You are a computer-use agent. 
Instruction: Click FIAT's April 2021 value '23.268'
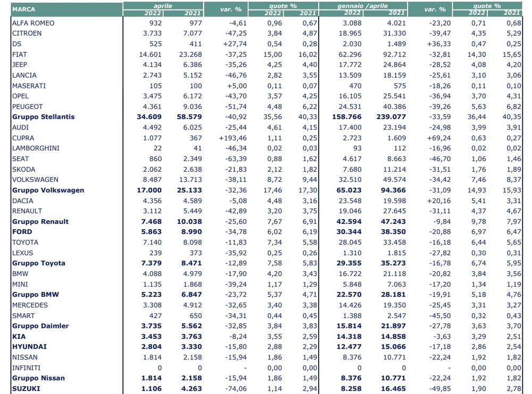pyautogui.click(x=190, y=54)
